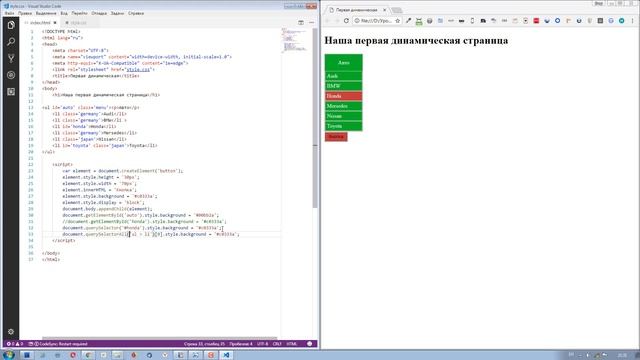The width and height of the screenshot is (640, 360).
Task: Close the Chrome page tab
Action: [x=384, y=10]
